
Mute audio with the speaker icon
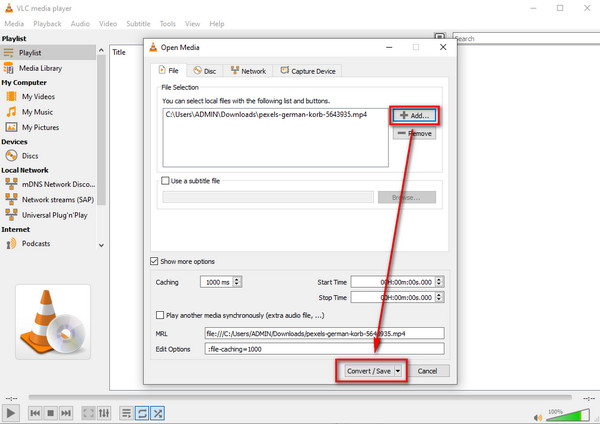click(538, 417)
